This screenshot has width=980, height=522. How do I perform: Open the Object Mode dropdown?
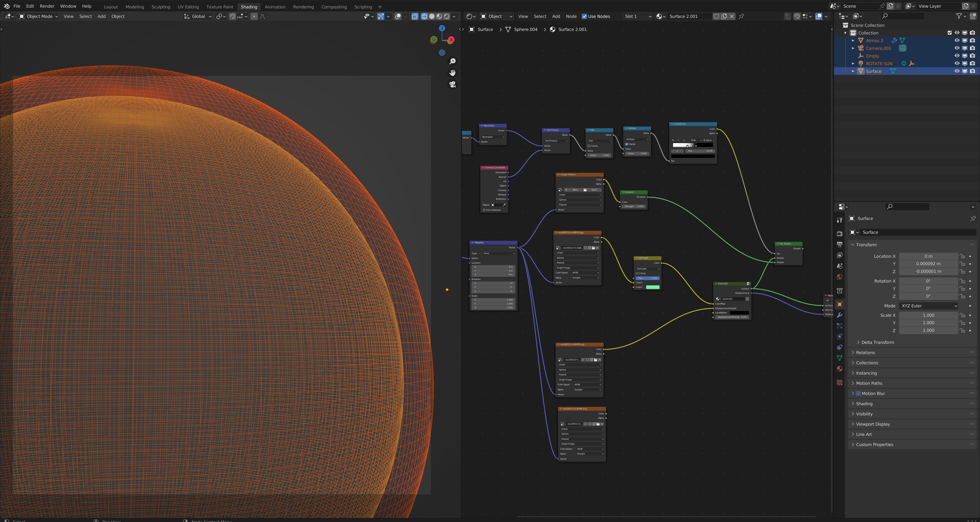click(x=39, y=16)
